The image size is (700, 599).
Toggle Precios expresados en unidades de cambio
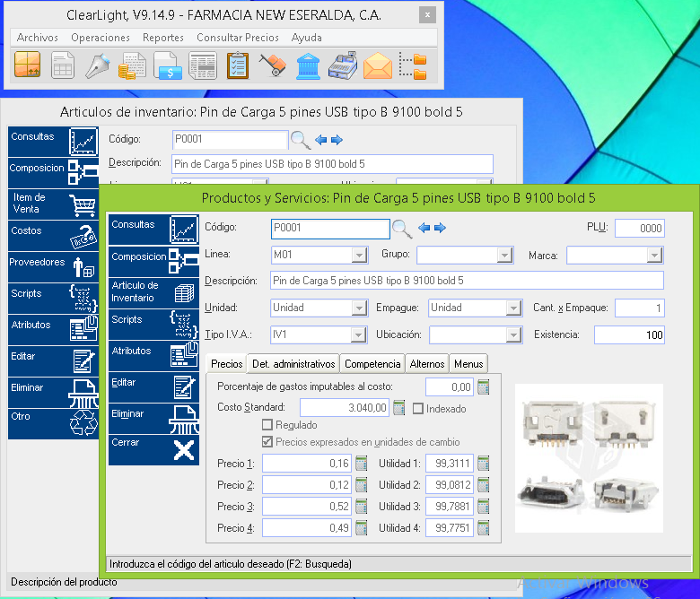click(267, 442)
